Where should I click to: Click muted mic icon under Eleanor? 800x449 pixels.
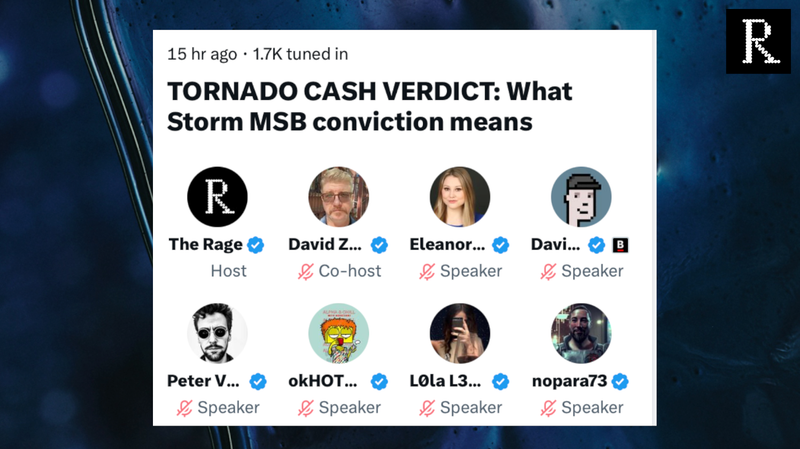pyautogui.click(x=427, y=271)
